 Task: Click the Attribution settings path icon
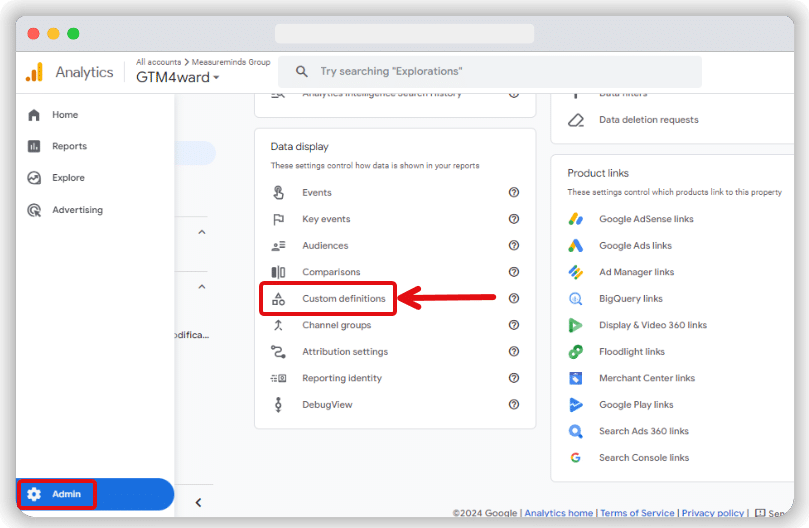[x=278, y=351]
